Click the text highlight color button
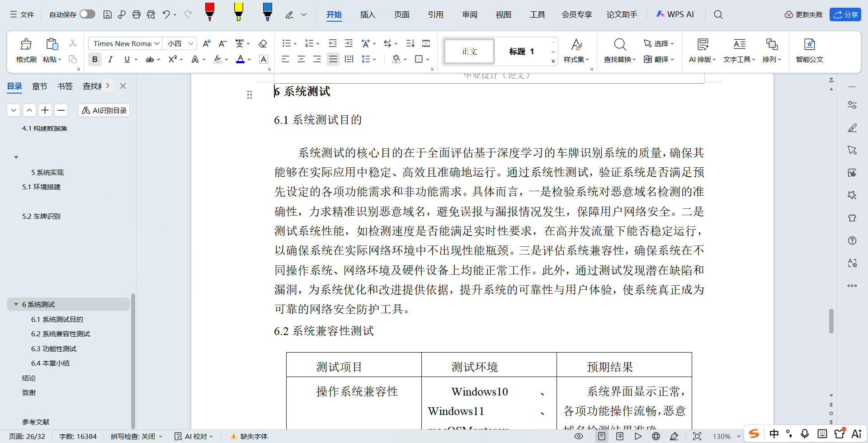The image size is (868, 443). 217,59
